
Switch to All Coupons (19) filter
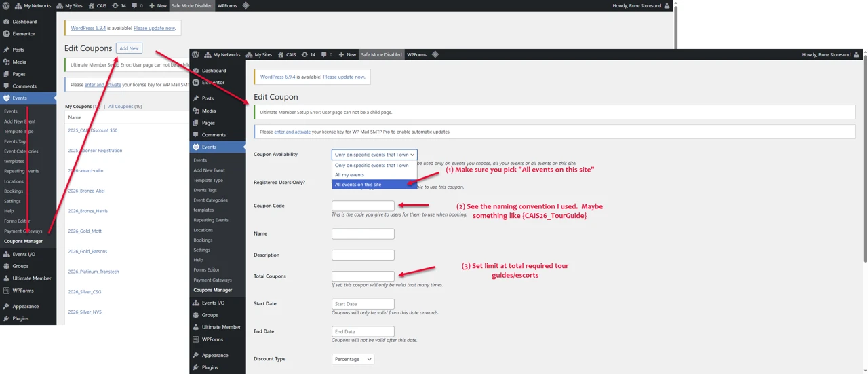(125, 107)
